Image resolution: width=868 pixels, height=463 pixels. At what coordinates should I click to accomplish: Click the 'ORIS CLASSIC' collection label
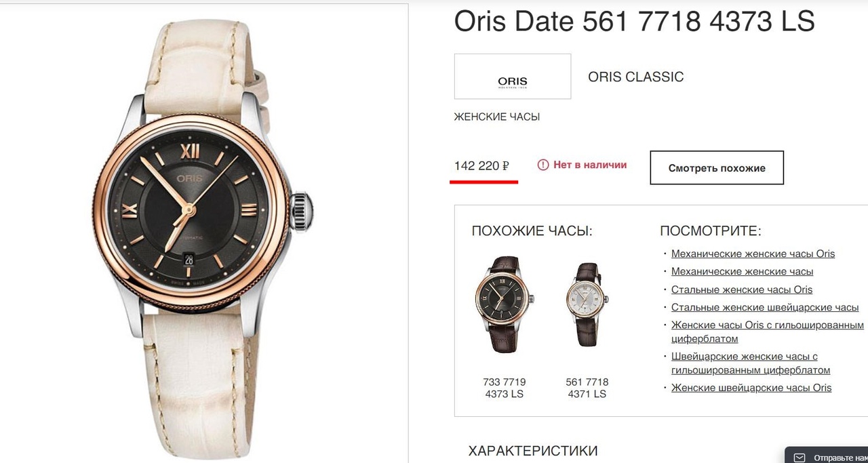tap(635, 77)
